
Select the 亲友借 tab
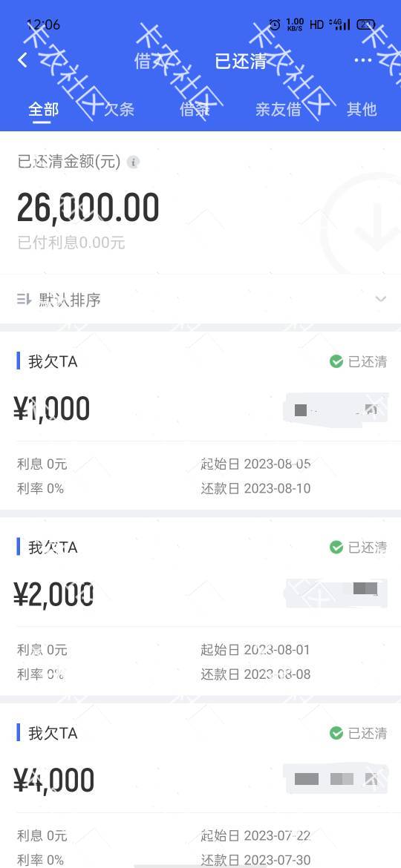click(278, 109)
